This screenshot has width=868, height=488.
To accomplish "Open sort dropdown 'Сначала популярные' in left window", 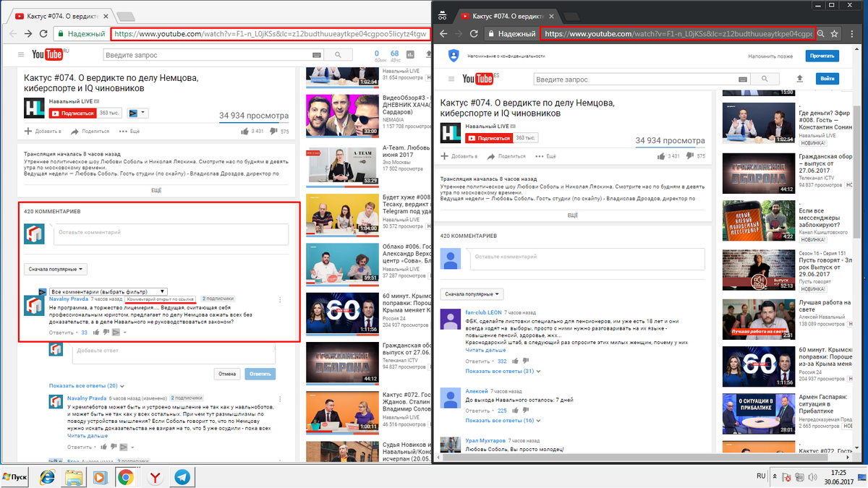I will (55, 269).
